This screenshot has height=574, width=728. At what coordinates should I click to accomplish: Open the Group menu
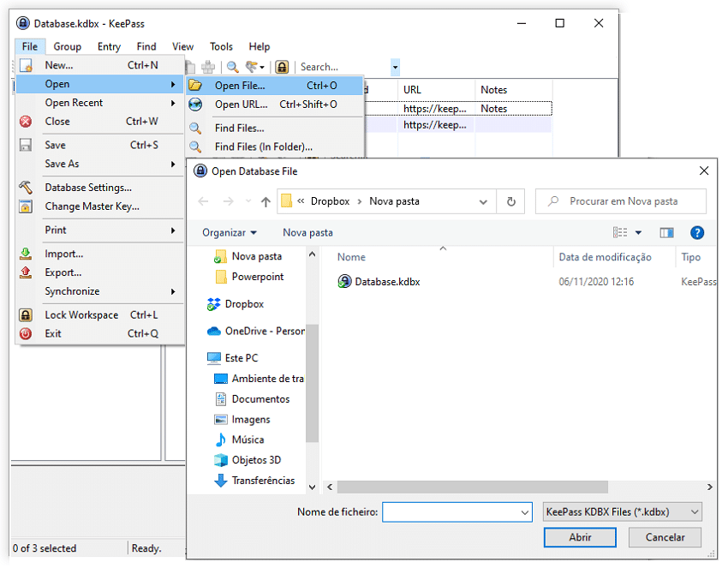click(x=68, y=47)
